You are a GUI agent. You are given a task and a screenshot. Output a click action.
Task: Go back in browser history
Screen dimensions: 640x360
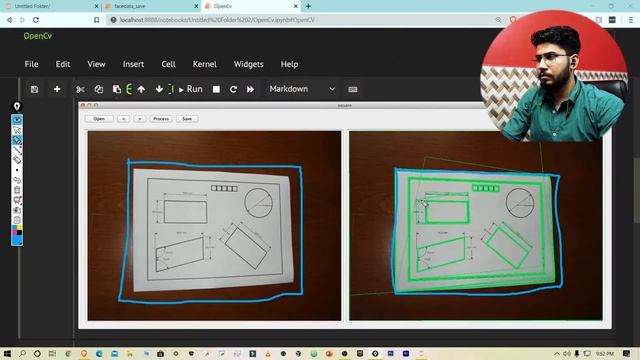click(x=9, y=20)
